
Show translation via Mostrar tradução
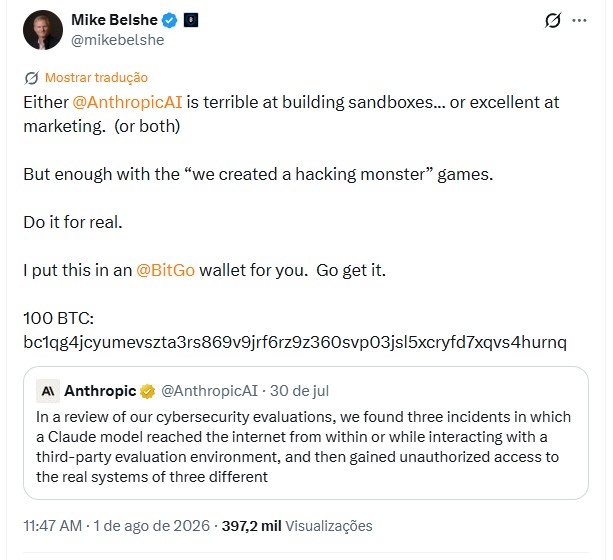(x=96, y=77)
